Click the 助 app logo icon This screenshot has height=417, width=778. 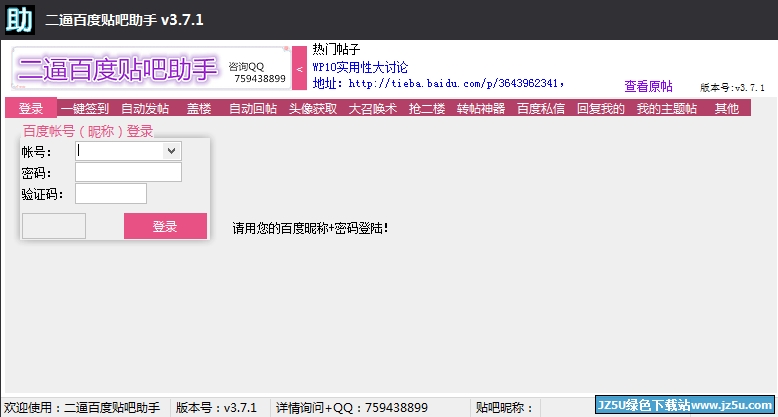pos(20,20)
